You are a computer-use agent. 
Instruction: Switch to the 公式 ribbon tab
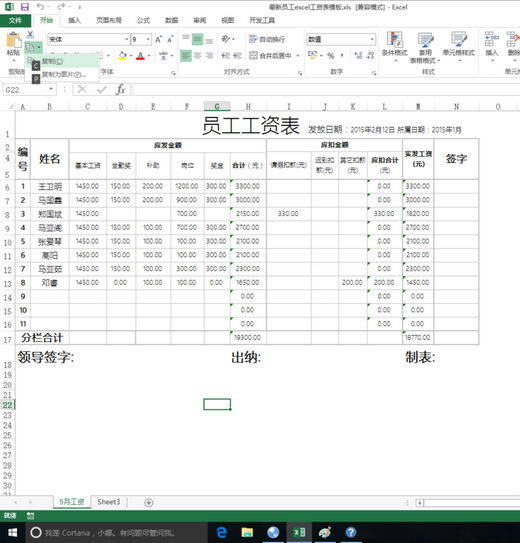point(143,20)
